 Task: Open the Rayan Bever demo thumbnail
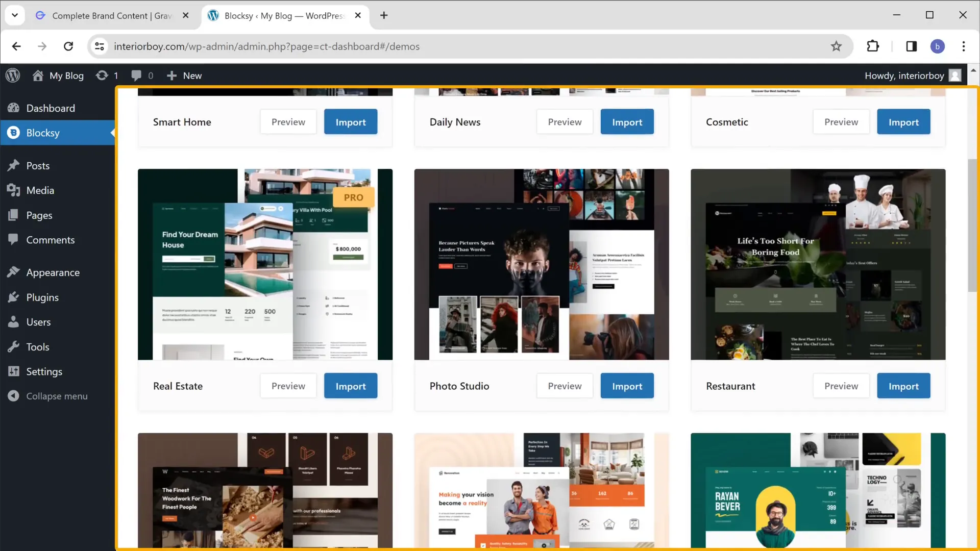pos(818,491)
